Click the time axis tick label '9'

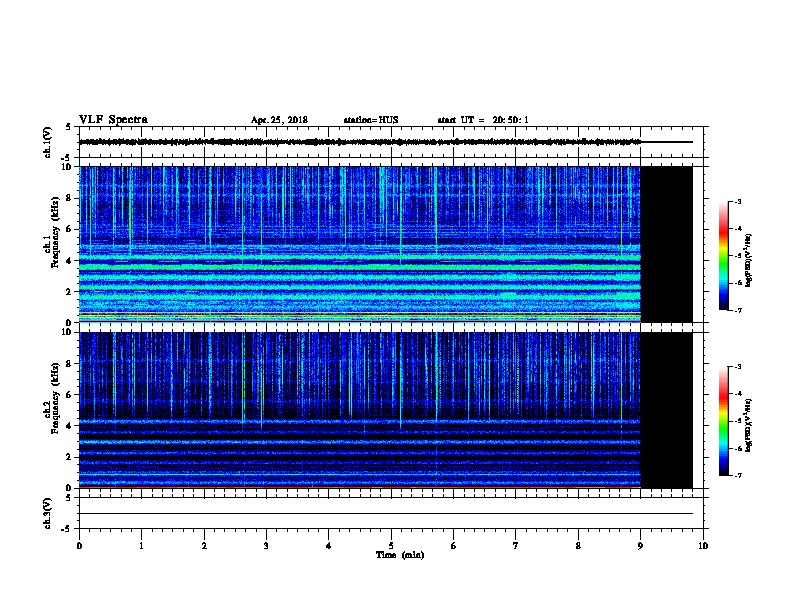(x=640, y=545)
